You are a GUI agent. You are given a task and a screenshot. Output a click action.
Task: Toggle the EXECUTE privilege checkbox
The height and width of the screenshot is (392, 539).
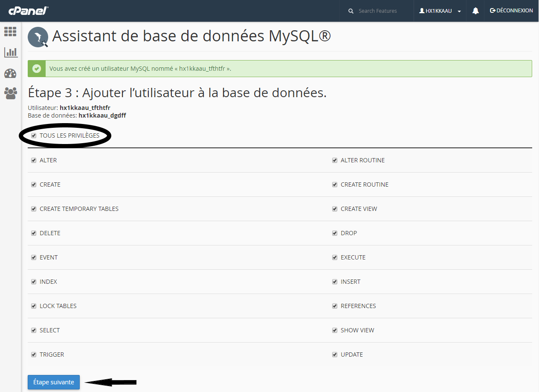[335, 258]
